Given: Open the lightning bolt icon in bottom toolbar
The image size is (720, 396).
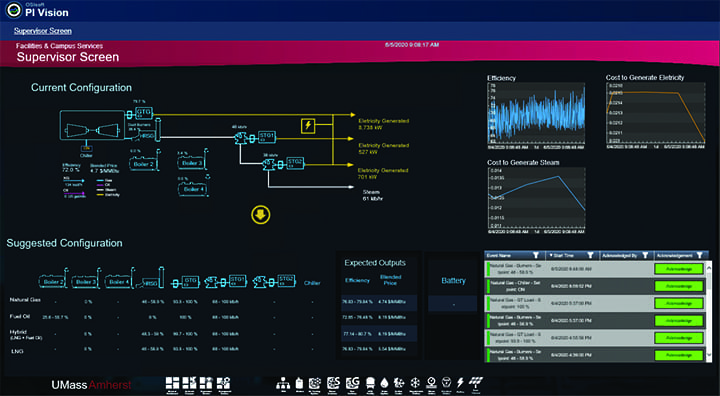Looking at the screenshot, I should [460, 384].
